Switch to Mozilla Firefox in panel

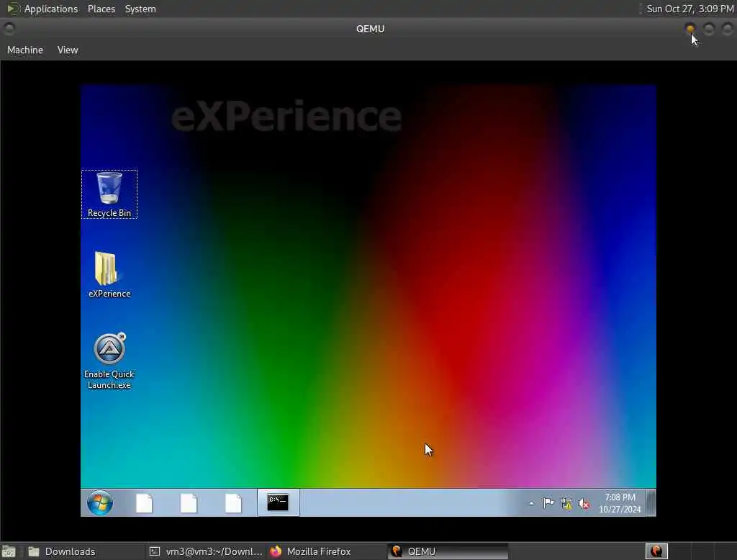(327, 551)
